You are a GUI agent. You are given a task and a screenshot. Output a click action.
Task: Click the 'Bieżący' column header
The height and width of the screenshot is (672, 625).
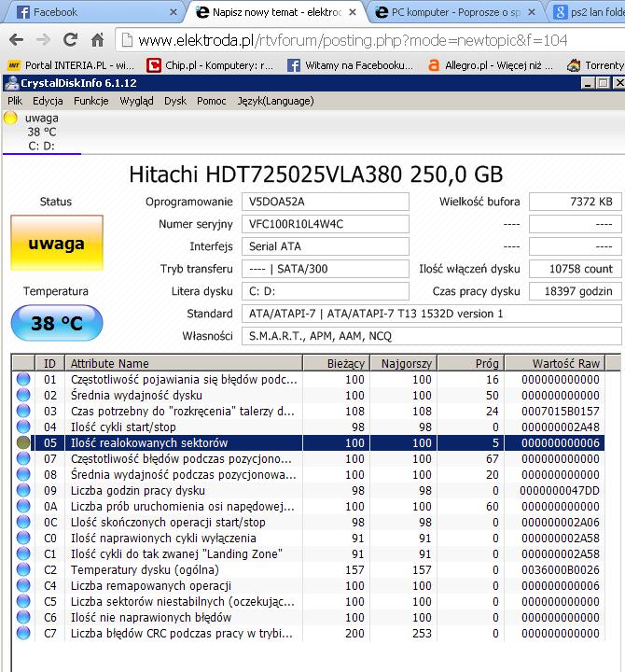(x=337, y=363)
